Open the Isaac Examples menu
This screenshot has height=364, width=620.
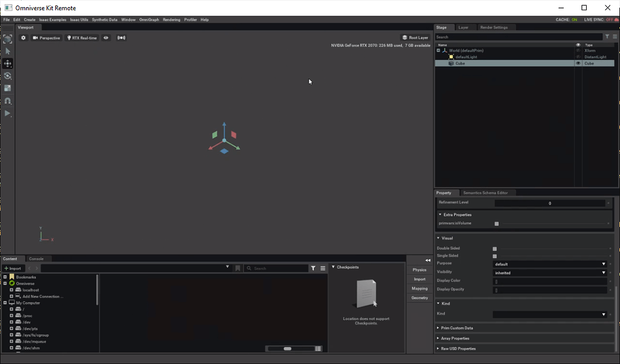click(53, 20)
